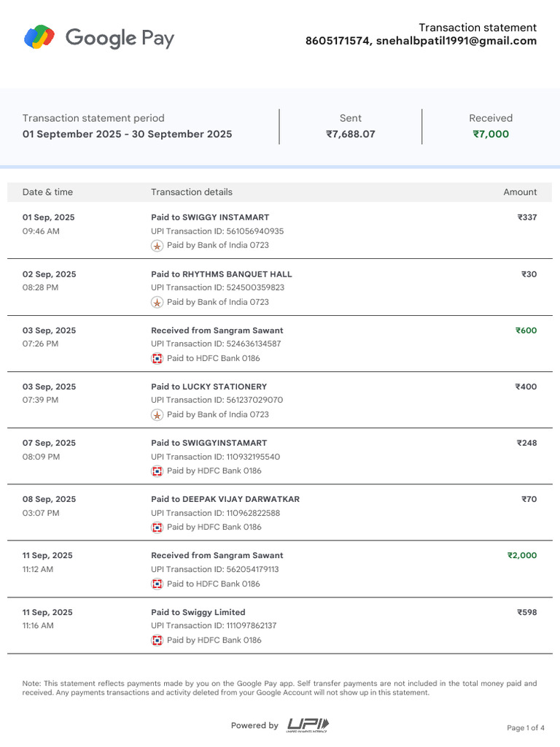Click the Google Pay logo icon
This screenshot has height=747, width=560.
[x=39, y=36]
